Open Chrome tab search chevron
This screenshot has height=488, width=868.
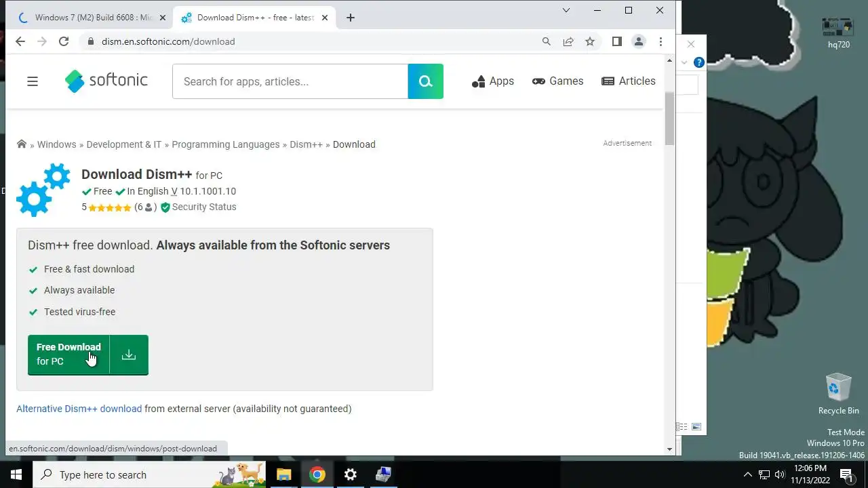566,10
